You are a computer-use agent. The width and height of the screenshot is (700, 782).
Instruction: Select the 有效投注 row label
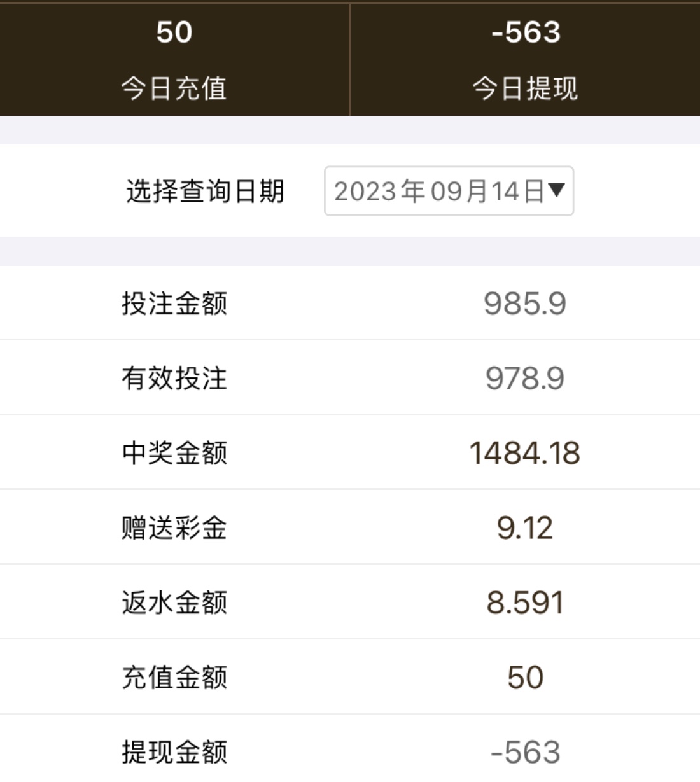tap(174, 378)
